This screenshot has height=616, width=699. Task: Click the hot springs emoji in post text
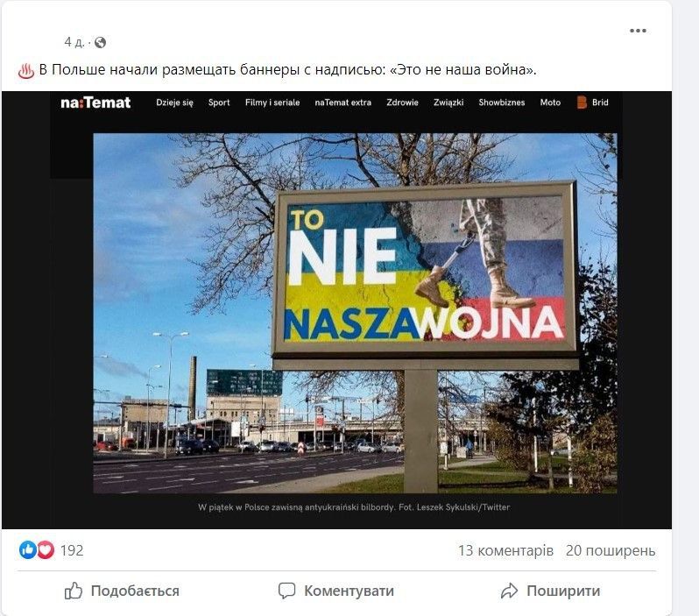coord(26,71)
